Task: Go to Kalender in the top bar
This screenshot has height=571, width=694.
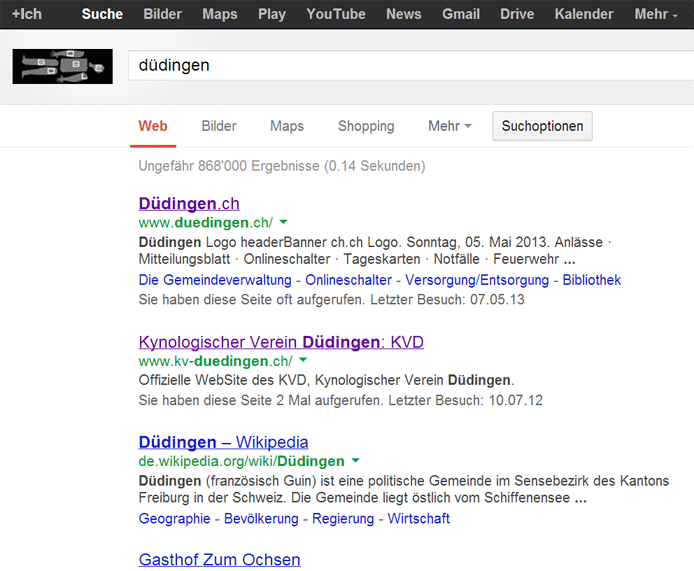Action: coord(584,14)
